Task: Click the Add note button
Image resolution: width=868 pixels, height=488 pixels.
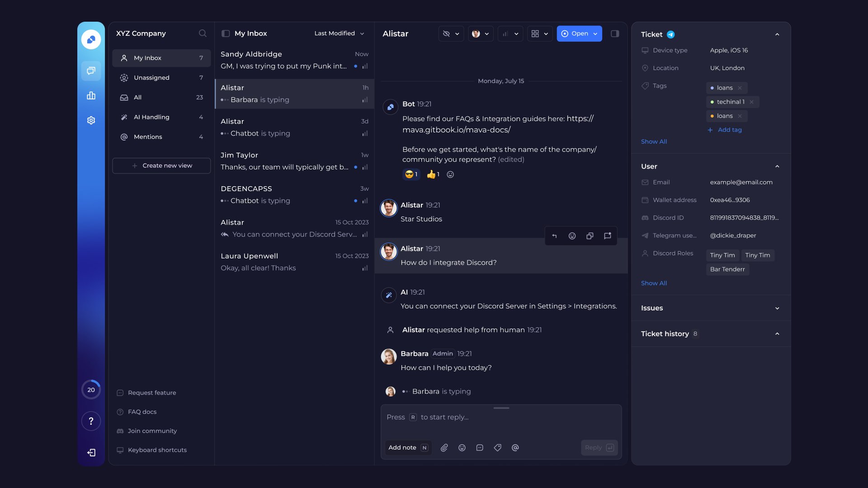Action: coord(408,448)
